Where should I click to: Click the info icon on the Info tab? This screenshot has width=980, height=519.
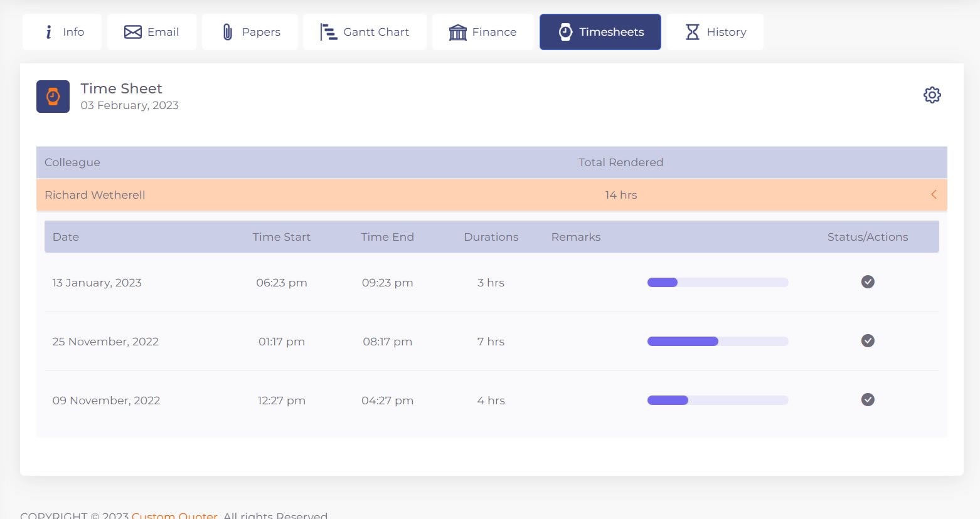click(x=48, y=31)
